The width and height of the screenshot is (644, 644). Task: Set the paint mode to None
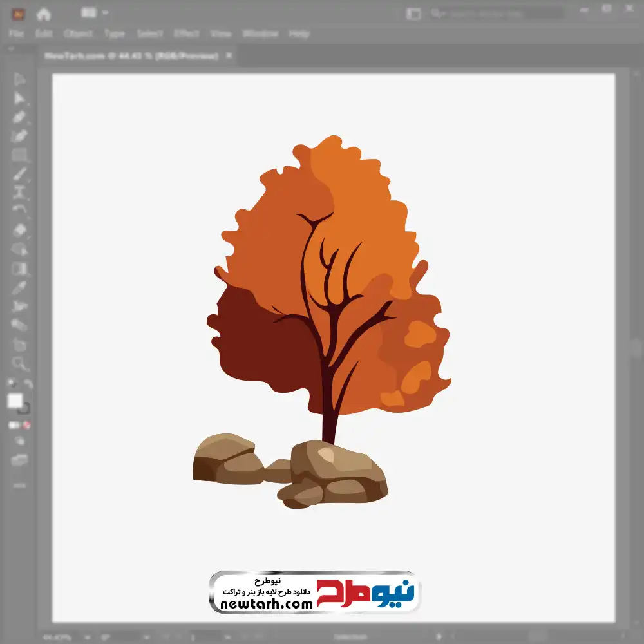pos(27,425)
